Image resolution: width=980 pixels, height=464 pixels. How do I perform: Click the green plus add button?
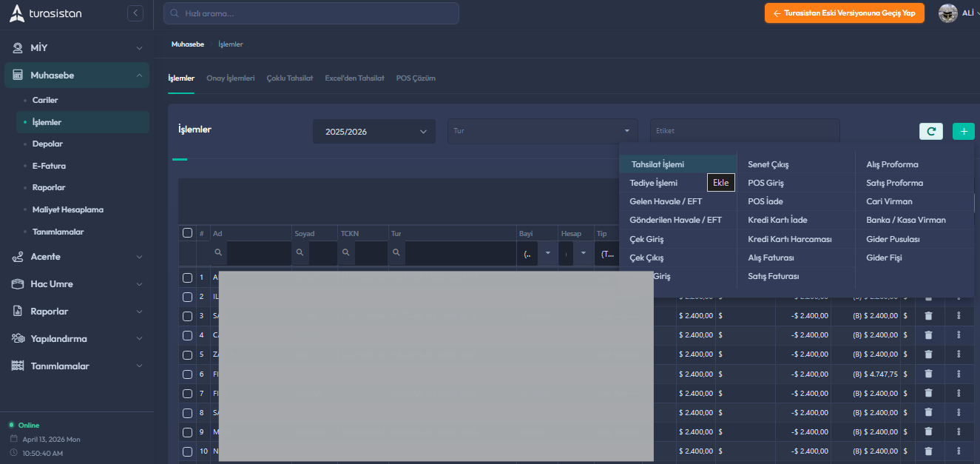point(963,131)
